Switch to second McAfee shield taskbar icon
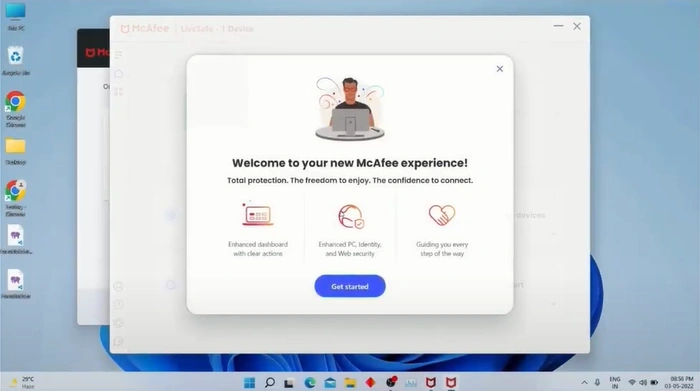Image resolution: width=700 pixels, height=391 pixels. pyautogui.click(x=451, y=383)
